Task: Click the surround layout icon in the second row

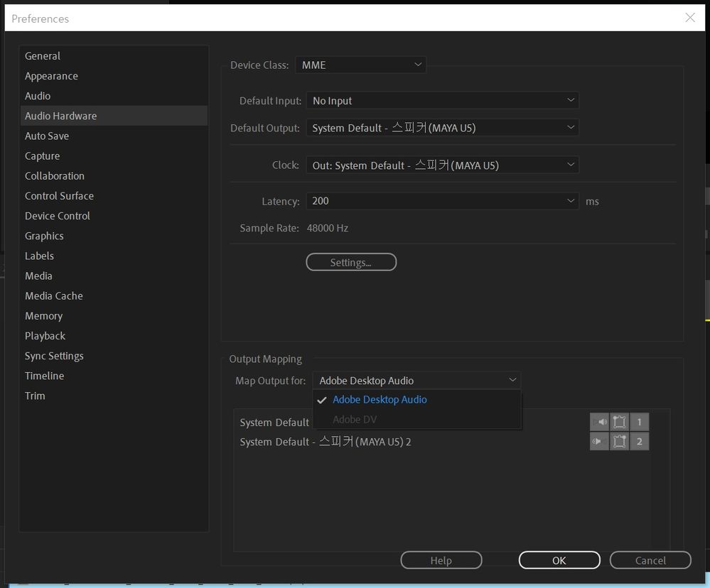Action: pyautogui.click(x=619, y=442)
